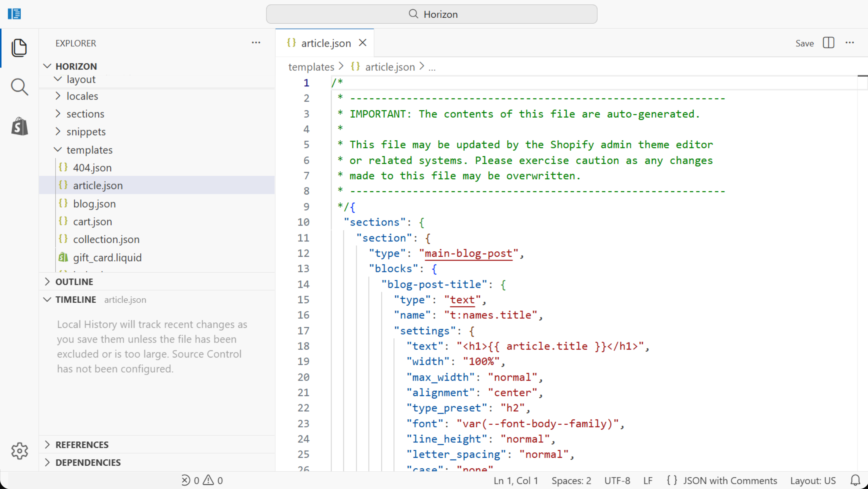Expand the DEPENDENCIES panel
The height and width of the screenshot is (489, 868).
click(47, 462)
